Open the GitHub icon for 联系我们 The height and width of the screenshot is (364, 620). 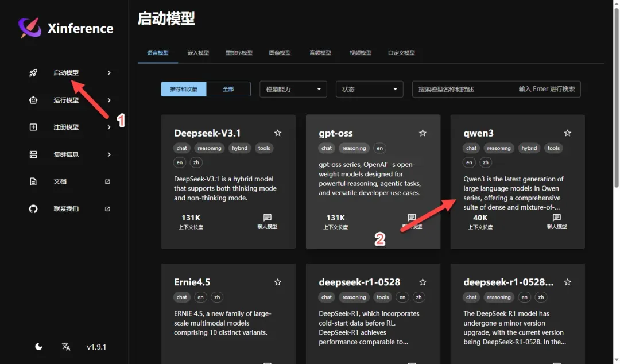[x=33, y=209]
